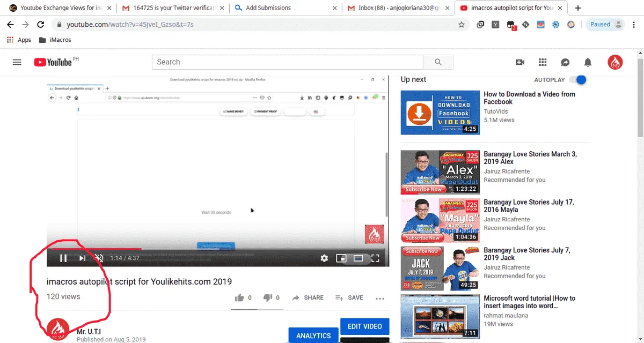The height and width of the screenshot is (343, 644).
Task: Open How to Download a Video thumbnail
Action: point(441,113)
